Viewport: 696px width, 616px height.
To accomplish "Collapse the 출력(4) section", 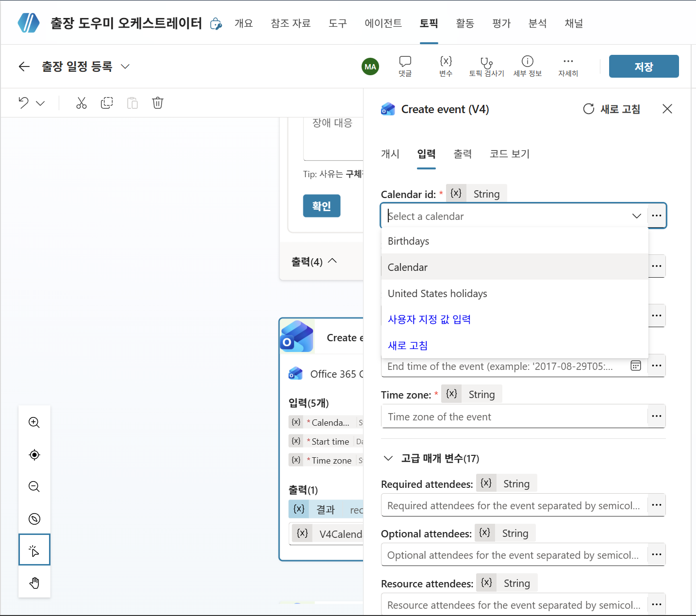I will 332,261.
